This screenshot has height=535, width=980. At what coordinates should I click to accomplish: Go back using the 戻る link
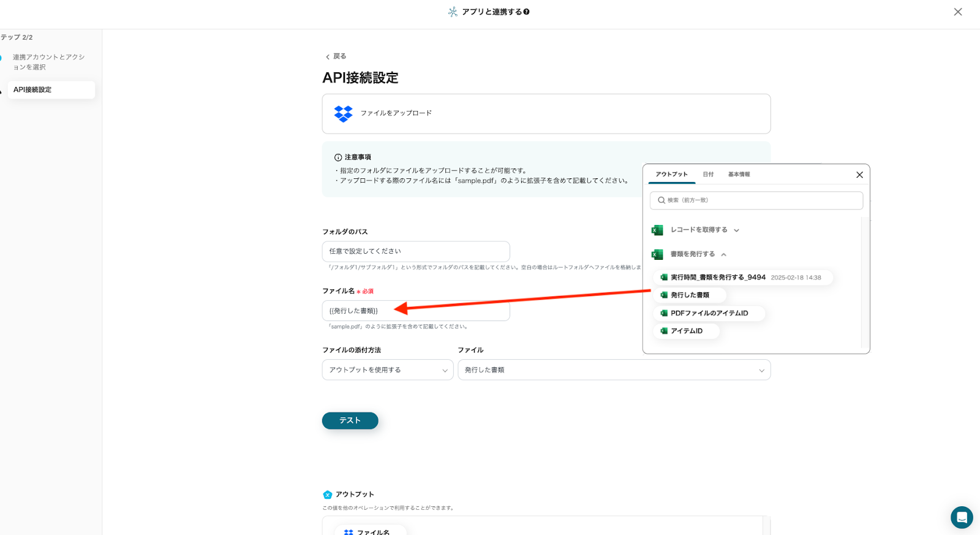336,56
